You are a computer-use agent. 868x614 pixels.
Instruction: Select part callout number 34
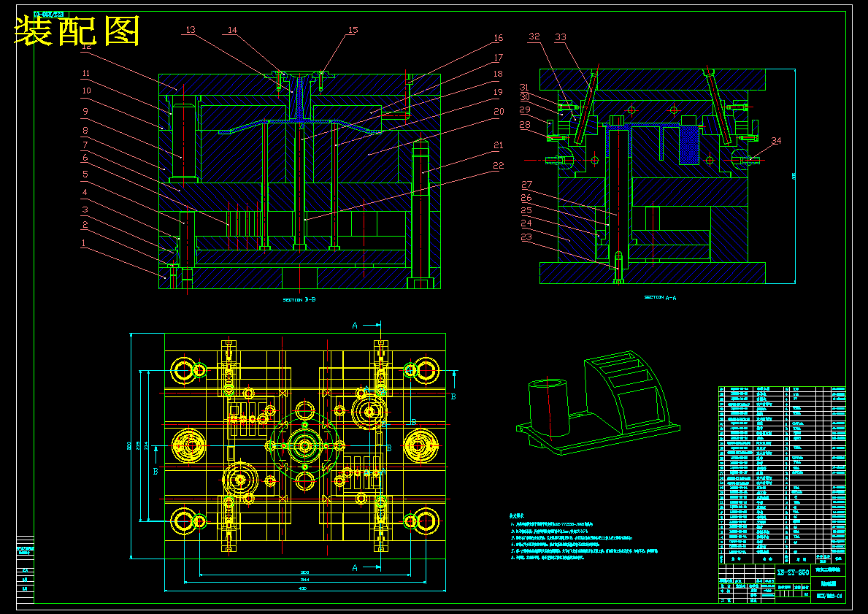coord(776,141)
